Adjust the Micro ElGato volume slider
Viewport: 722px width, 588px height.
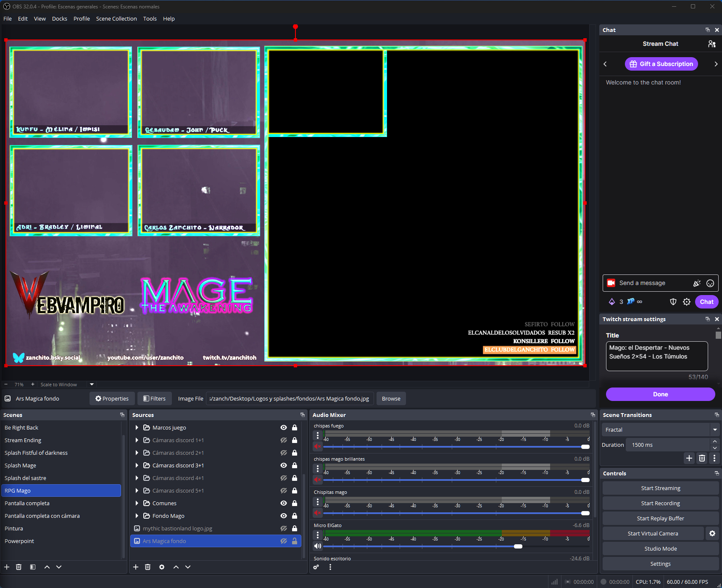pyautogui.click(x=518, y=546)
